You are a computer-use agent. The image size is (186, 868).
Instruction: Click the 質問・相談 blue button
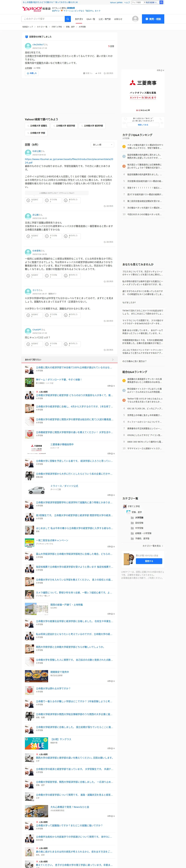pos(153,19)
